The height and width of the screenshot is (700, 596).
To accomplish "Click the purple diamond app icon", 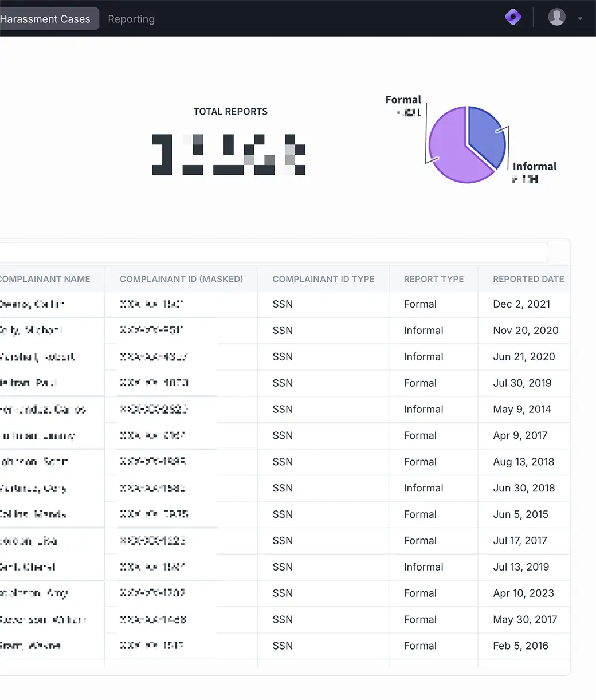I will click(x=513, y=17).
